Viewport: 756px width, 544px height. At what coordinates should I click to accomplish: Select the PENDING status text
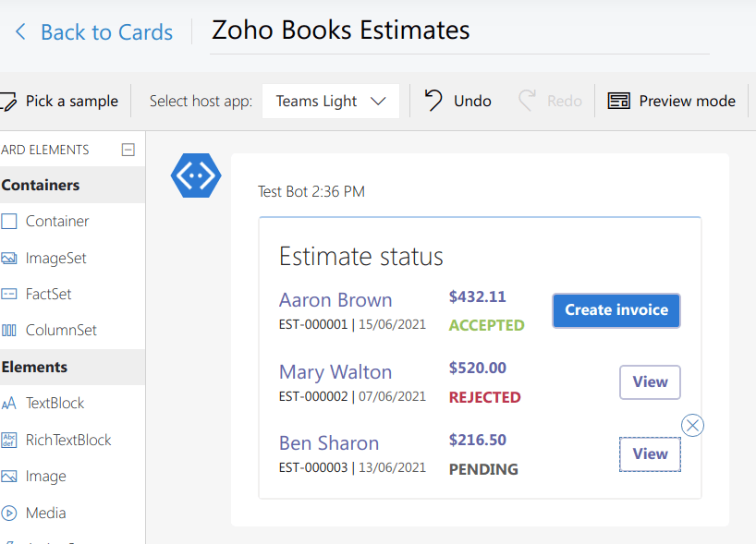pyautogui.click(x=483, y=469)
